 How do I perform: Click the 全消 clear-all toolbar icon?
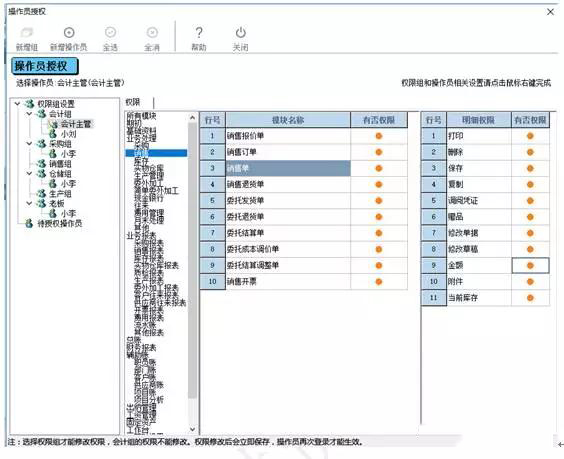[152, 33]
